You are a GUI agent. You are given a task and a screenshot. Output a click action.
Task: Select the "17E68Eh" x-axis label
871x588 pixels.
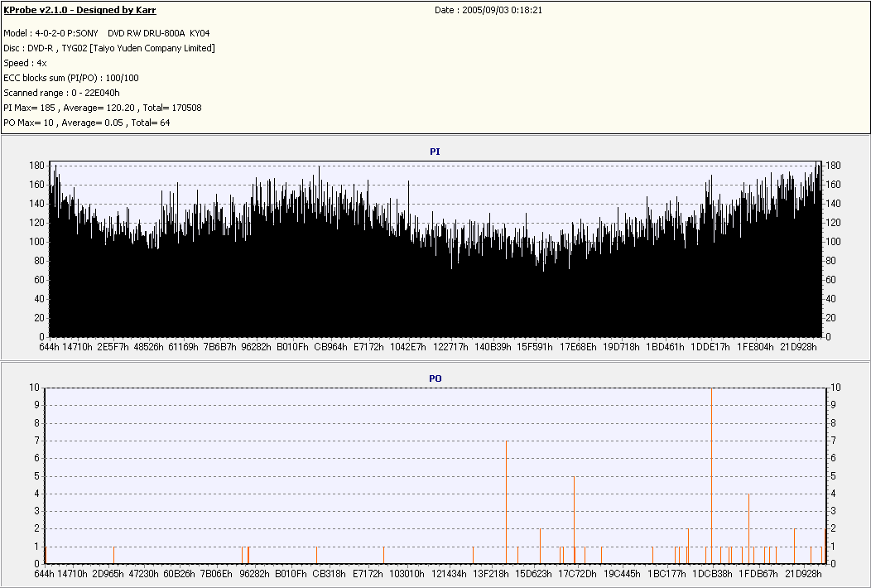tap(578, 347)
